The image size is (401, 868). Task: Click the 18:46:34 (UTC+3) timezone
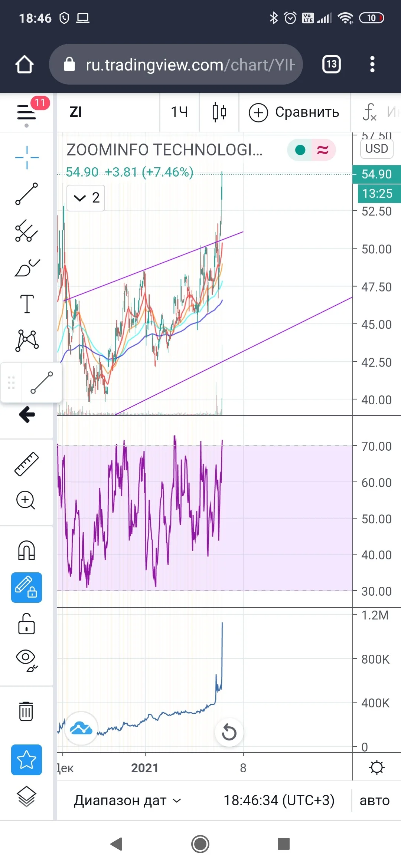(279, 800)
